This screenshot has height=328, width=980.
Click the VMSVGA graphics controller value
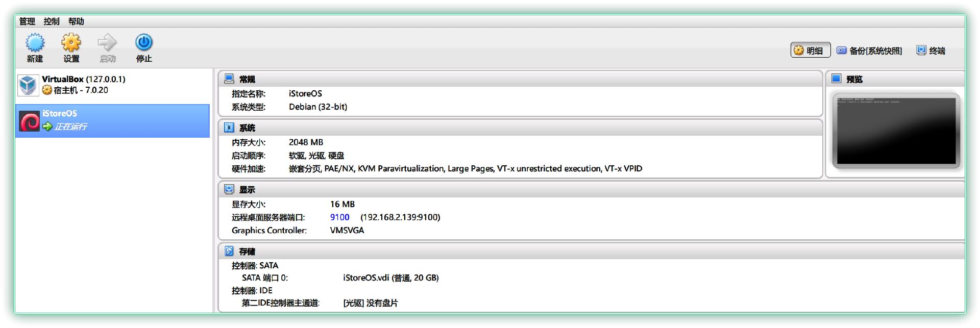[347, 230]
